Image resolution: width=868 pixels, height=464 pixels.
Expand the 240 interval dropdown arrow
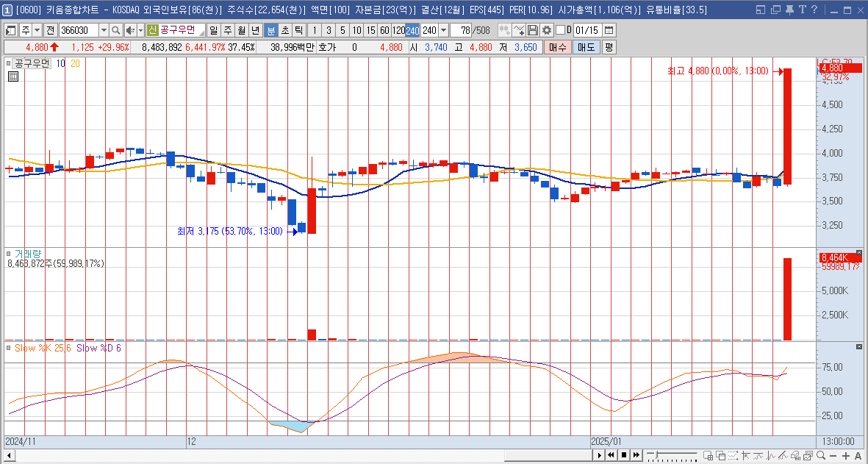443,30
